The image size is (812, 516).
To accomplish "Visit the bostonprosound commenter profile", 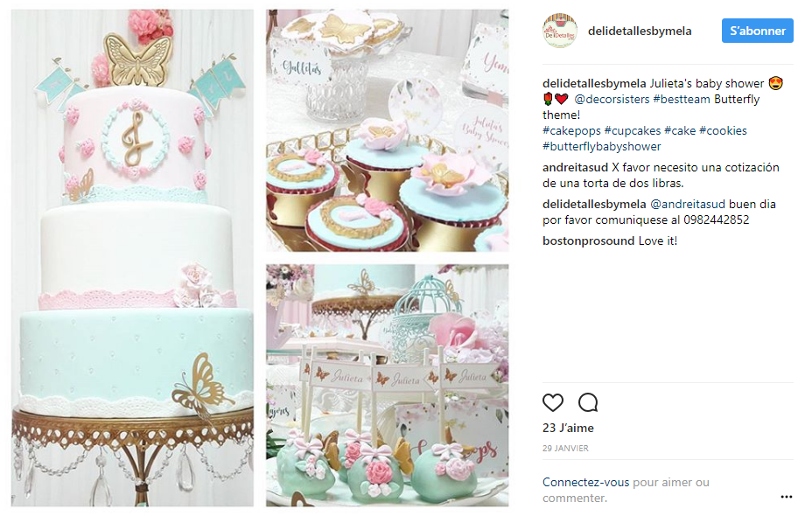I will (x=588, y=241).
